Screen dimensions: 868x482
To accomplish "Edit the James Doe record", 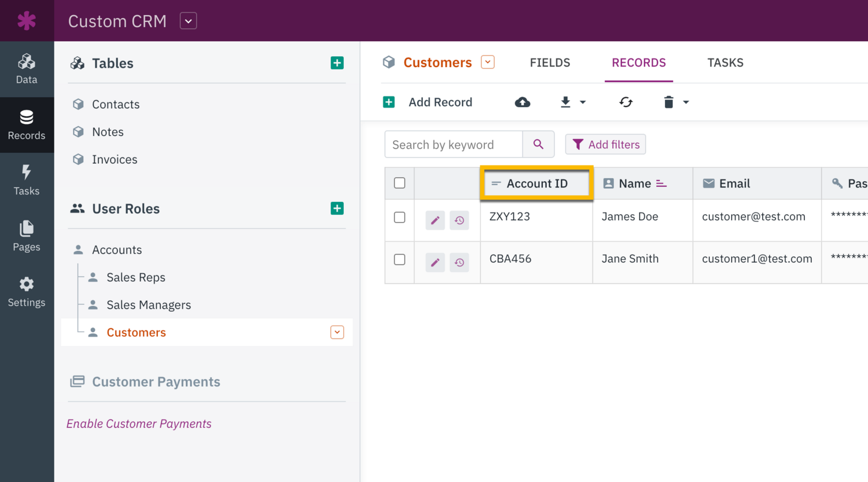I will [435, 220].
